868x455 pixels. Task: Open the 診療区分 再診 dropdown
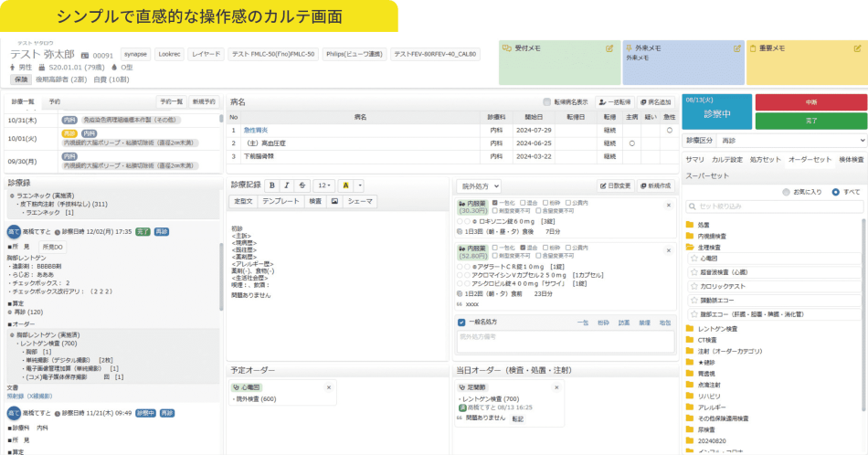[x=793, y=142]
